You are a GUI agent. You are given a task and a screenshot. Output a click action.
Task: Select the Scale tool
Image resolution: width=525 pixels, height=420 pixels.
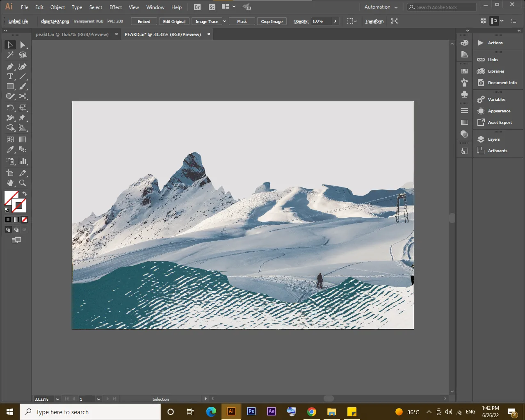(x=23, y=108)
